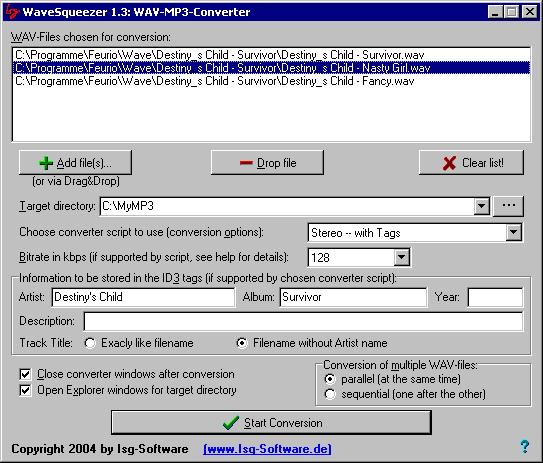The image size is (543, 463).
Task: Open the www.lsg-Software.de link
Action: click(x=267, y=449)
